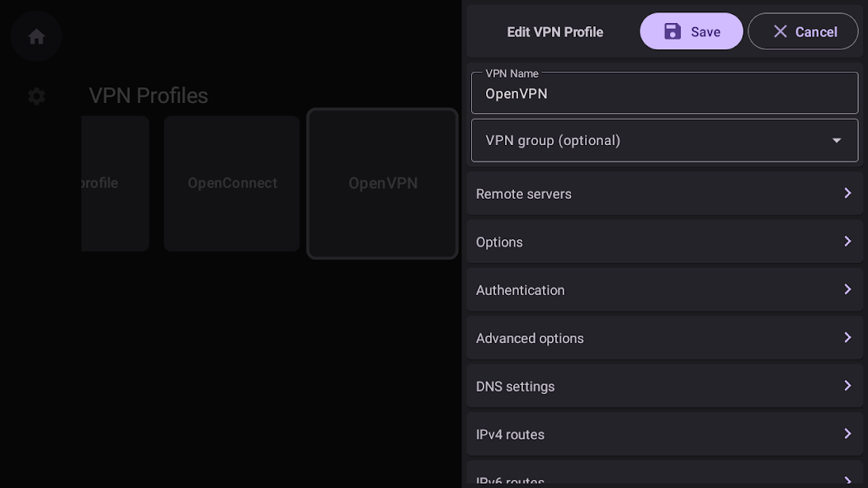Click the Options row chevron arrow

pyautogui.click(x=847, y=242)
